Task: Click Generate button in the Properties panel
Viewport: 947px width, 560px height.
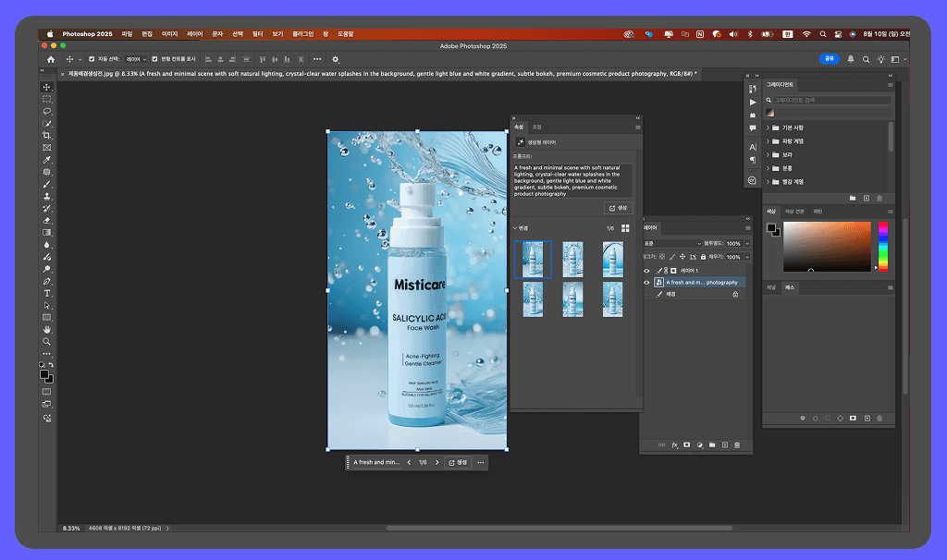Action: click(618, 208)
